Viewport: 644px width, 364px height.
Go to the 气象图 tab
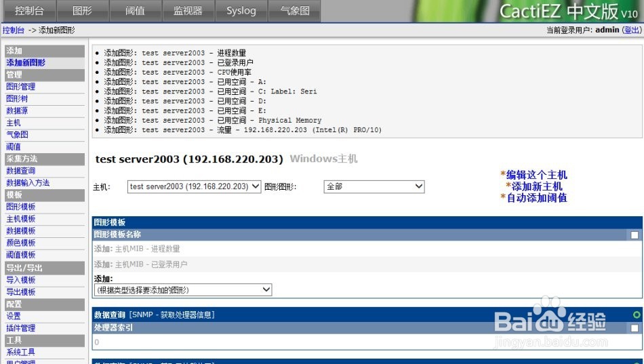(x=294, y=11)
